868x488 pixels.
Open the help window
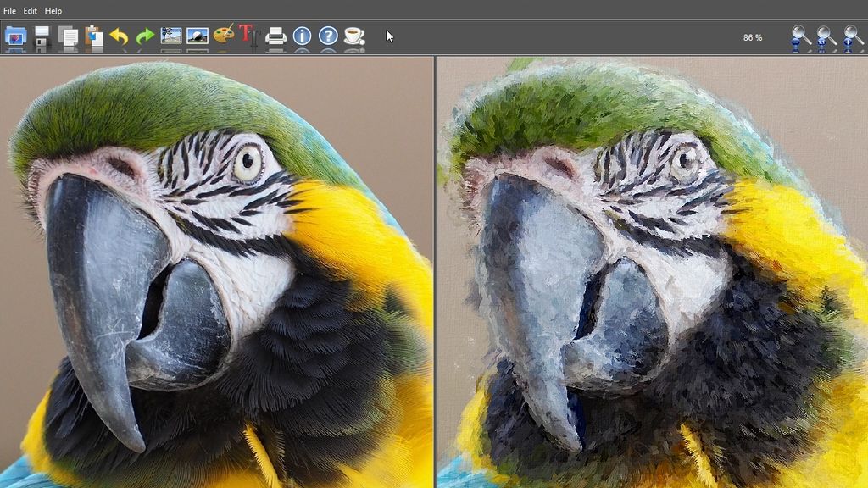pos(329,36)
